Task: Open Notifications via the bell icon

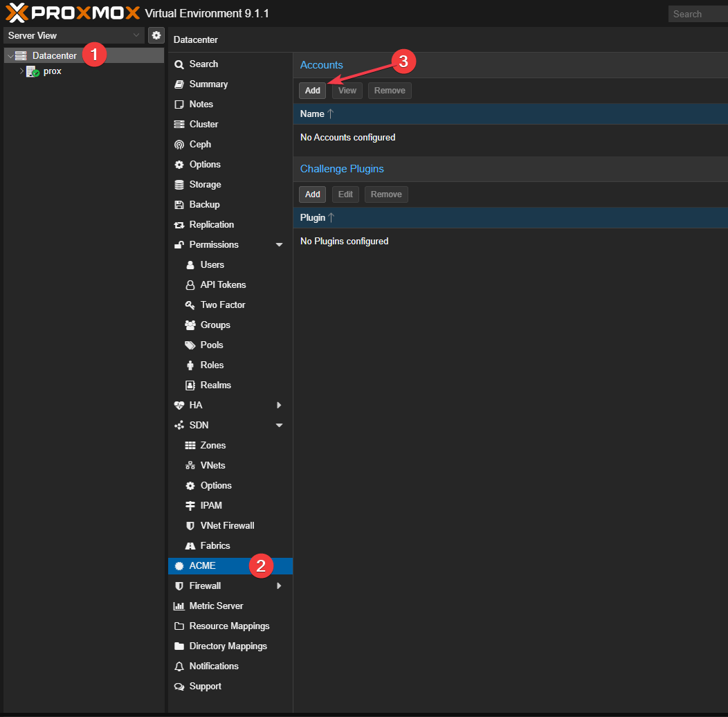Action: click(x=179, y=666)
